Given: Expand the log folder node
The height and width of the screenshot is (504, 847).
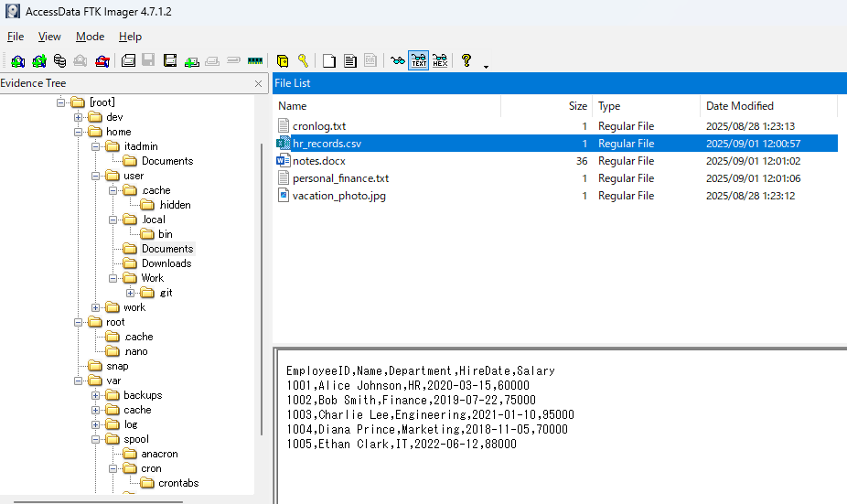Looking at the screenshot, I should [x=96, y=424].
